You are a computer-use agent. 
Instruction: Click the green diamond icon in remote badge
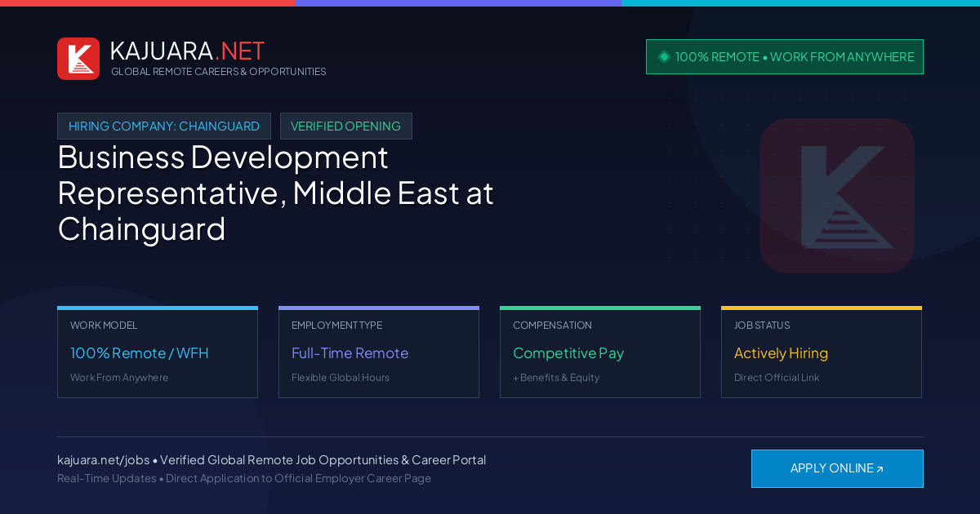pyautogui.click(x=664, y=56)
